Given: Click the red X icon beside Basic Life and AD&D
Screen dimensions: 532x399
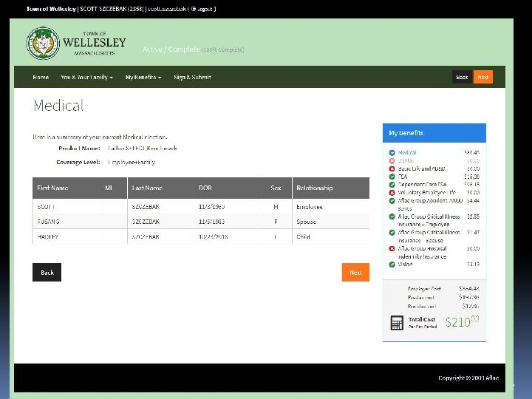Looking at the screenshot, I should tap(392, 168).
